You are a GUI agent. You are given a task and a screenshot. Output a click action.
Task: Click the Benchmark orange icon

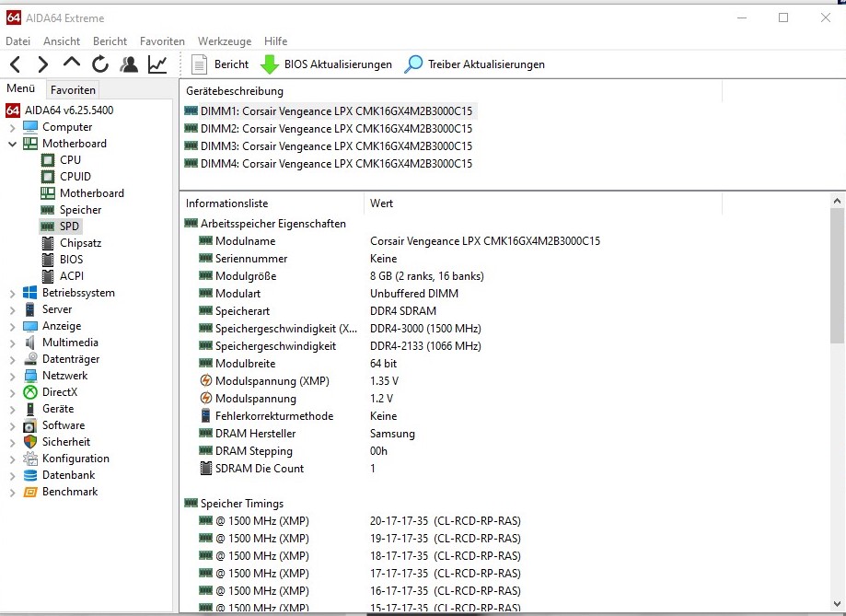pyautogui.click(x=30, y=492)
